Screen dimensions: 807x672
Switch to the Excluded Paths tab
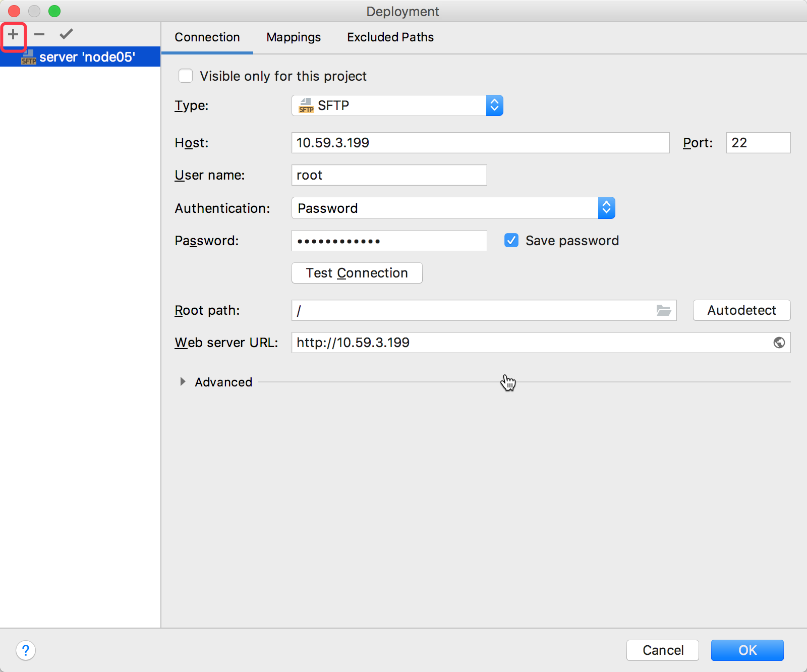(x=390, y=37)
